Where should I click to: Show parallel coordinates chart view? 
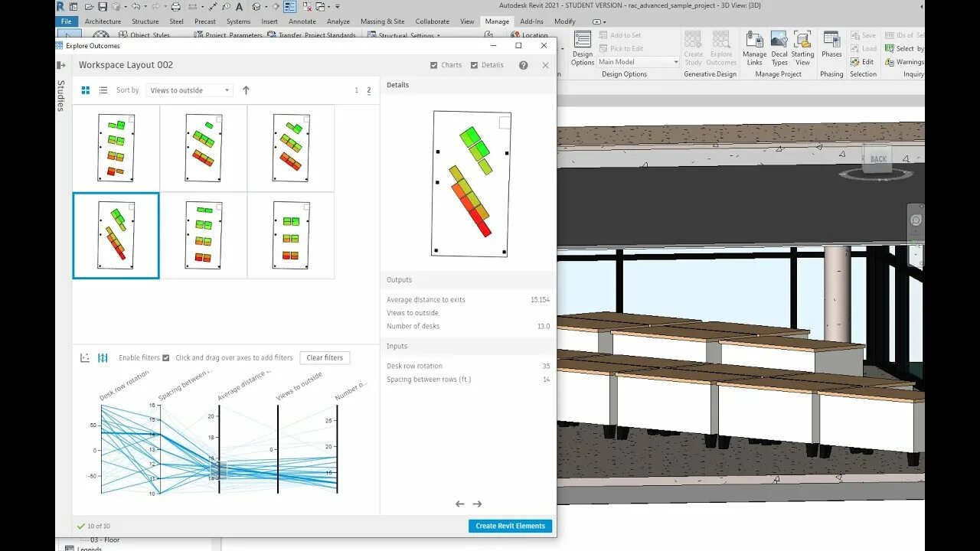tap(103, 358)
